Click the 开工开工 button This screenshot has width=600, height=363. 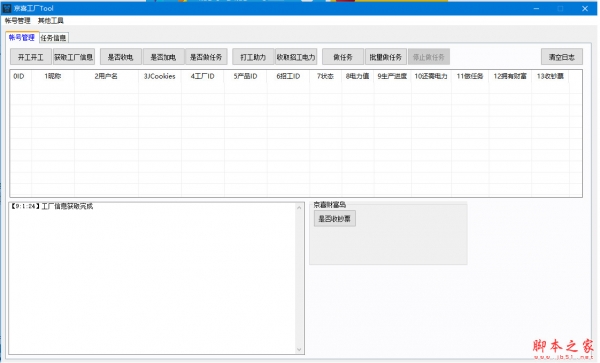pos(31,57)
